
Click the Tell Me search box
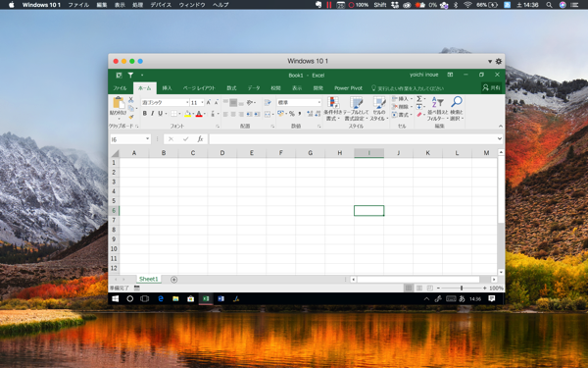408,88
